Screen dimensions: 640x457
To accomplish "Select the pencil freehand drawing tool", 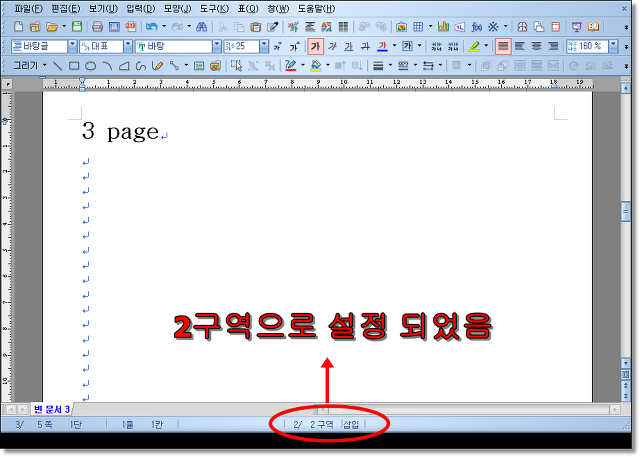I will pyautogui.click(x=157, y=66).
